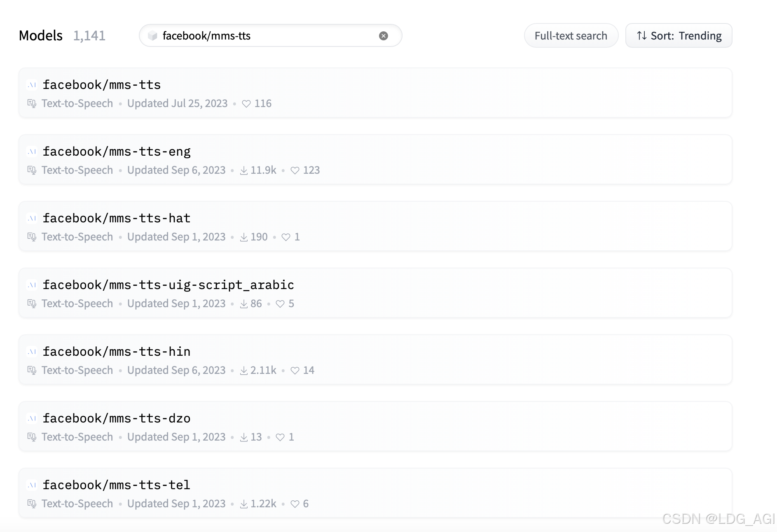
Task: Click the download icon next to 11.9k
Action: [x=243, y=170]
